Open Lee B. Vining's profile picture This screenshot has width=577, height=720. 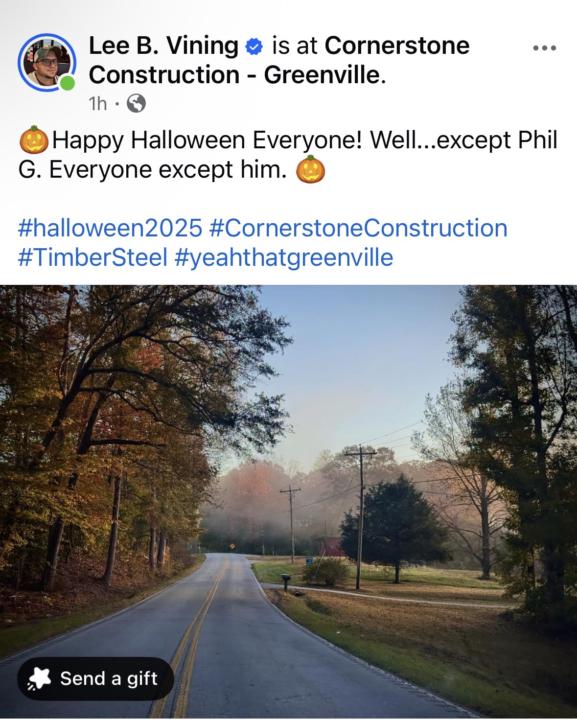point(46,62)
